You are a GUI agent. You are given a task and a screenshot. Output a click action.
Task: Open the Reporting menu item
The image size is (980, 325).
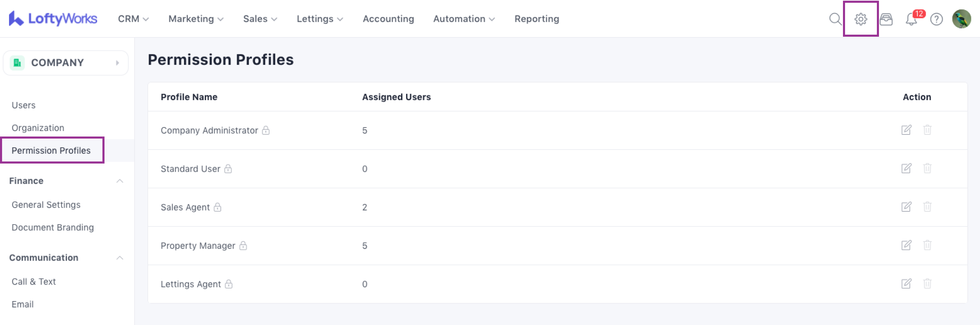point(536,19)
